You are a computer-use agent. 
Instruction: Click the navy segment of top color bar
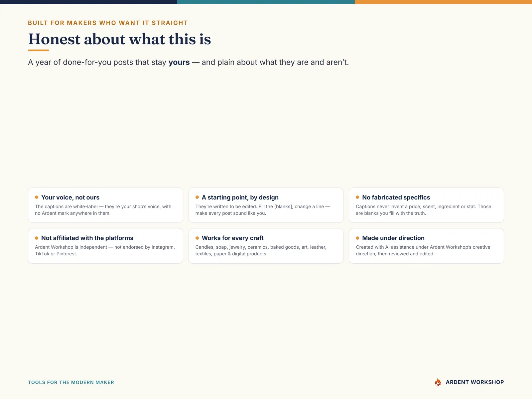(88, 2)
